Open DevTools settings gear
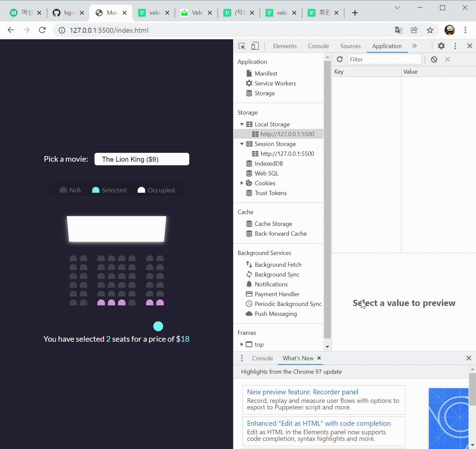This screenshot has width=476, height=449. [x=441, y=46]
